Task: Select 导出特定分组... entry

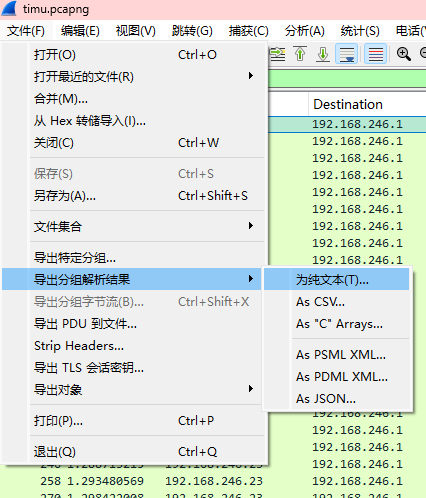Action: point(133,257)
